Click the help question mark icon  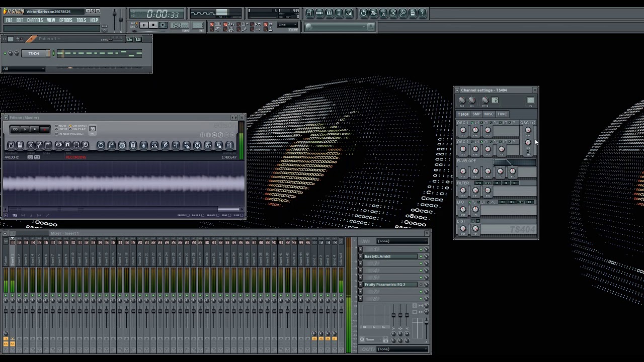click(422, 13)
